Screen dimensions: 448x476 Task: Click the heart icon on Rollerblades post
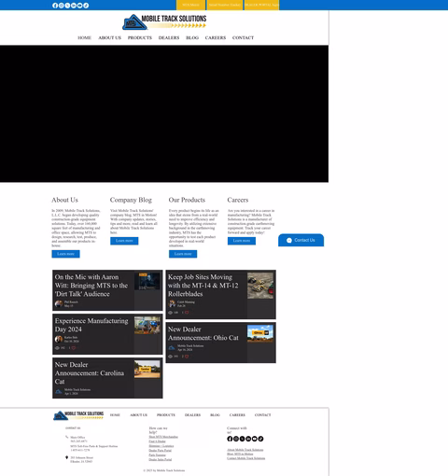[187, 313]
